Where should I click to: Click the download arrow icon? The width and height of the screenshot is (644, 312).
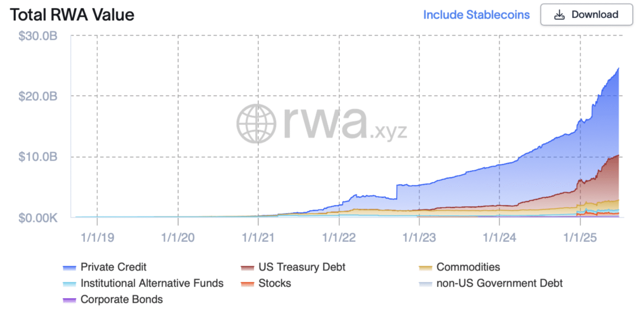click(559, 15)
